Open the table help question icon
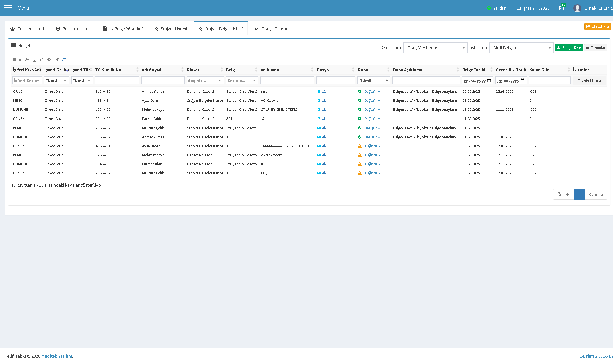 tap(49, 60)
